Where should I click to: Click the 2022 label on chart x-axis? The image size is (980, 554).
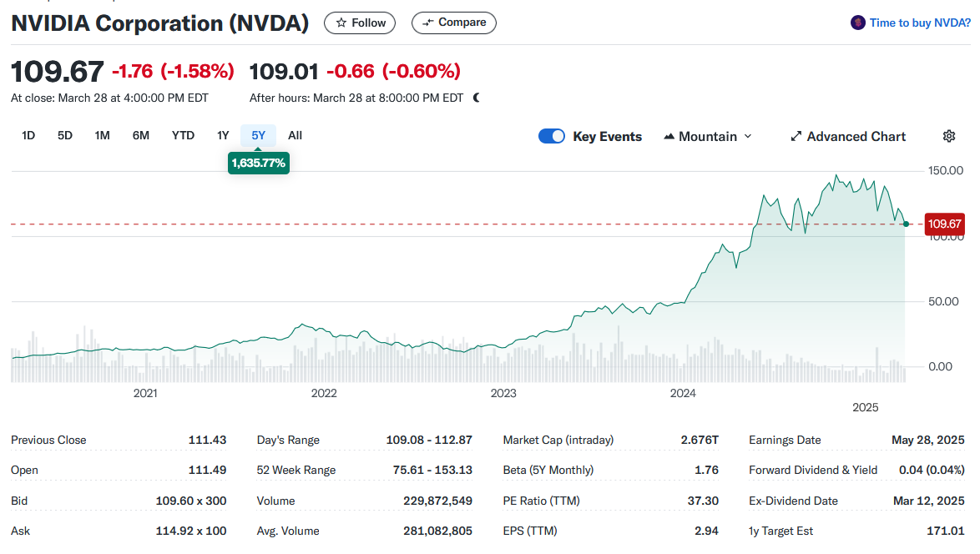[324, 393]
